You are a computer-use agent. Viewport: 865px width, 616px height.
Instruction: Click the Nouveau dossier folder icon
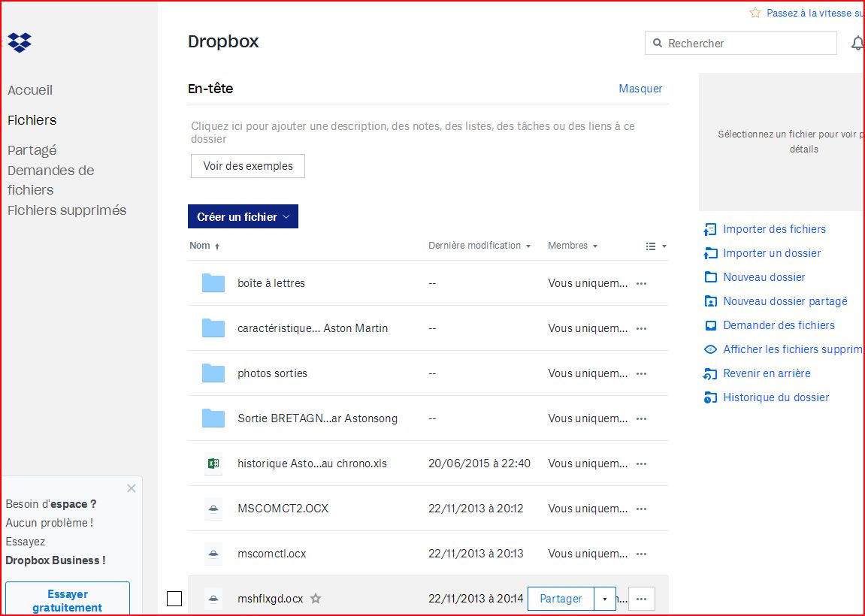click(710, 277)
